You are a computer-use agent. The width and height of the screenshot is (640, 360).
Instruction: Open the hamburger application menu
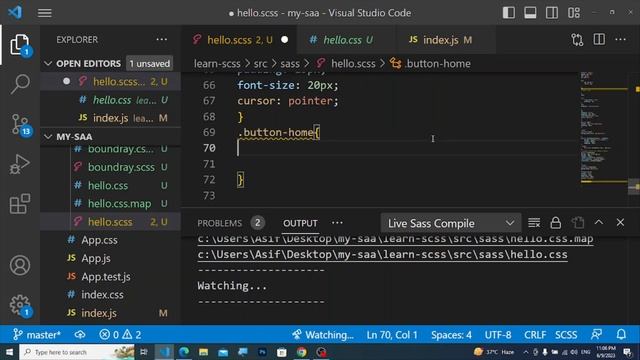click(x=44, y=13)
